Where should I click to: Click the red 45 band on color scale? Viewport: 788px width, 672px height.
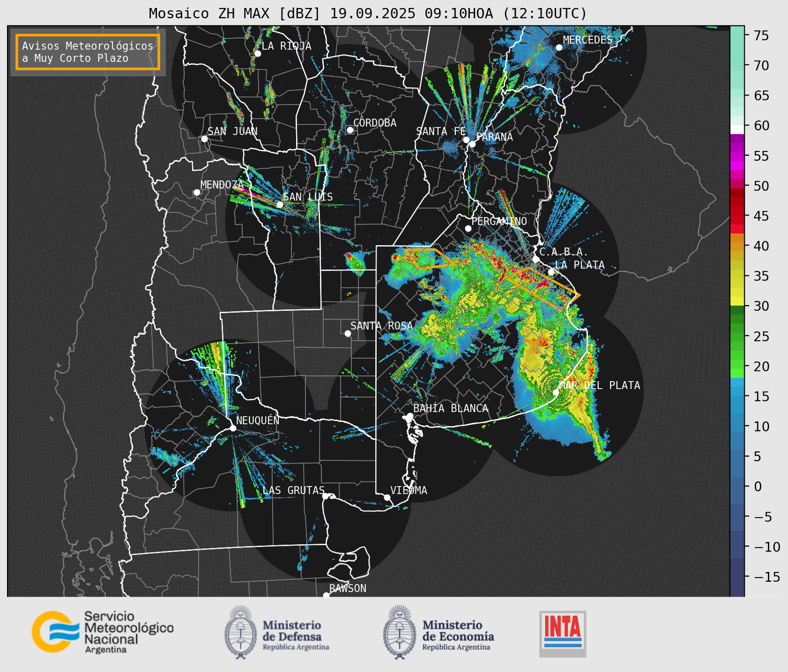737,216
